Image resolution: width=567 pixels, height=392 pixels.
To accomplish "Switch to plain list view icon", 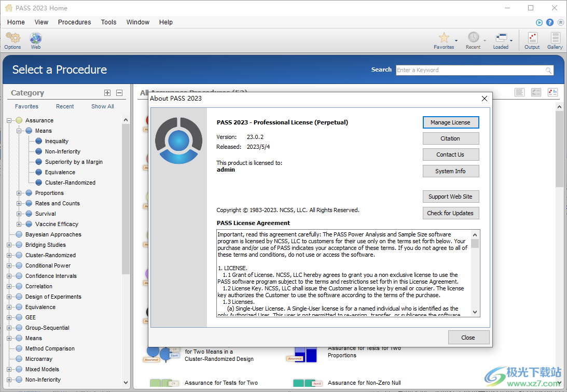I will (x=519, y=92).
